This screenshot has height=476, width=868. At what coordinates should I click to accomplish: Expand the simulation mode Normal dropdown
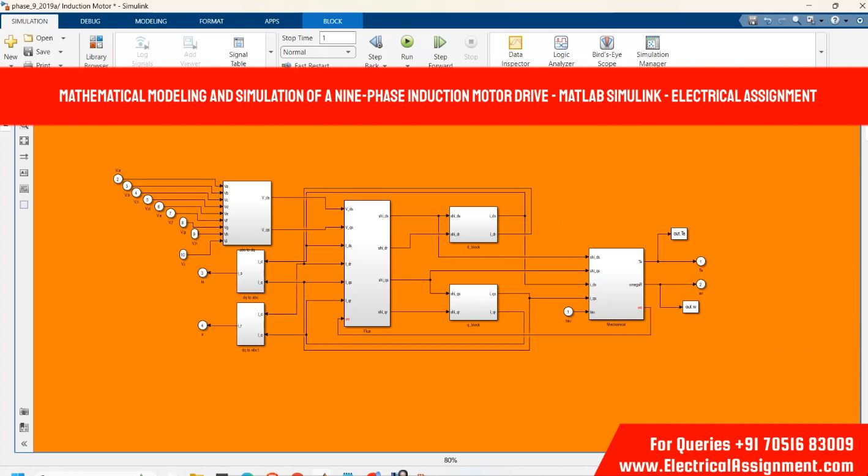point(349,53)
